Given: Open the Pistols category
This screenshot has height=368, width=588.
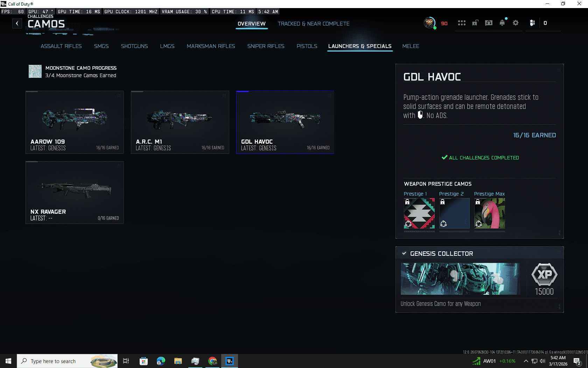Looking at the screenshot, I should tap(307, 46).
